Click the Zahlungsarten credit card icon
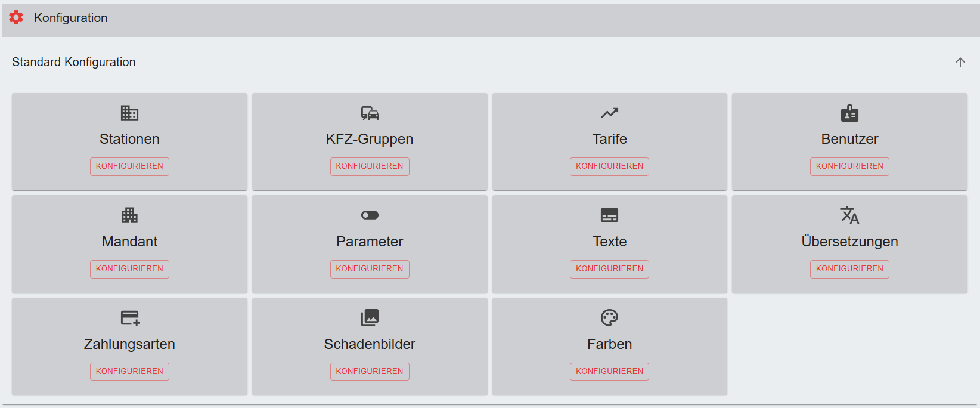Screen dimensions: 980x408 [129, 318]
